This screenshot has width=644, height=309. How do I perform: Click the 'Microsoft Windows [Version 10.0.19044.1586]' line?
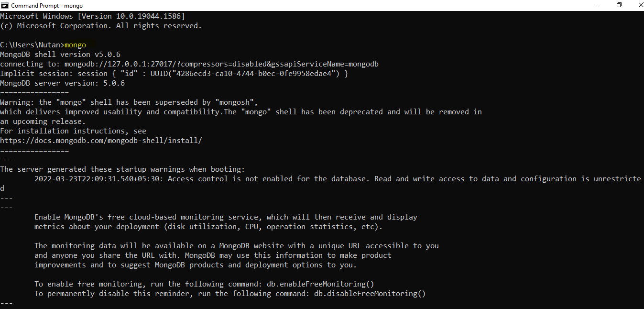(x=93, y=16)
